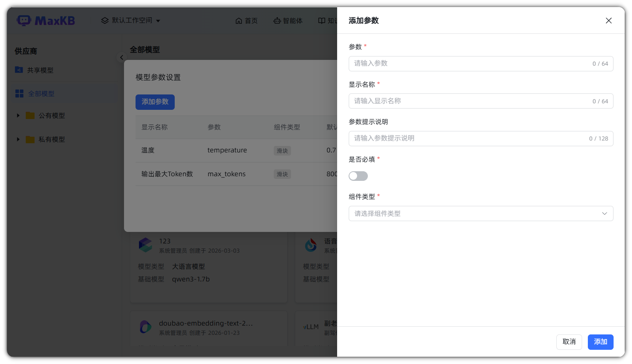
Task: Toggle the 是否必填 switch
Action: (x=358, y=176)
